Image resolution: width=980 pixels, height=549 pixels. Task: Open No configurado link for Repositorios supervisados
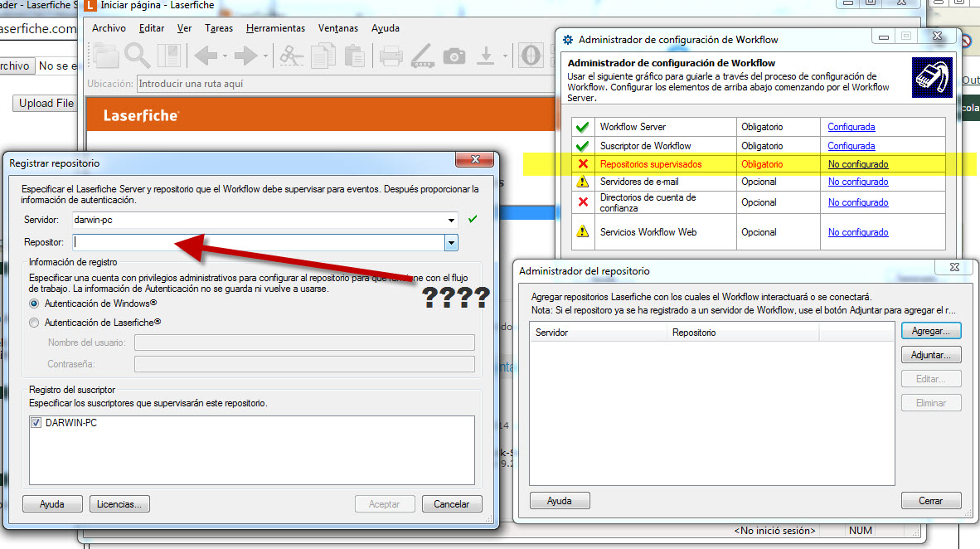click(x=858, y=164)
